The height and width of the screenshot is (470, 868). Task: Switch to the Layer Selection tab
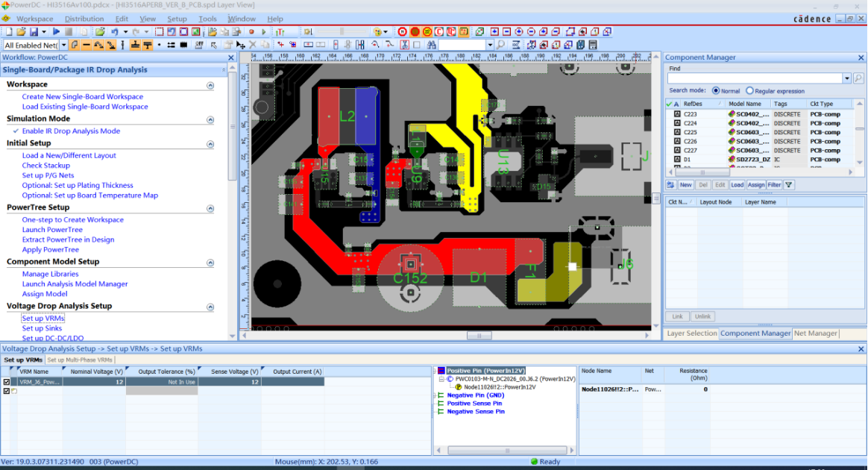coord(691,333)
